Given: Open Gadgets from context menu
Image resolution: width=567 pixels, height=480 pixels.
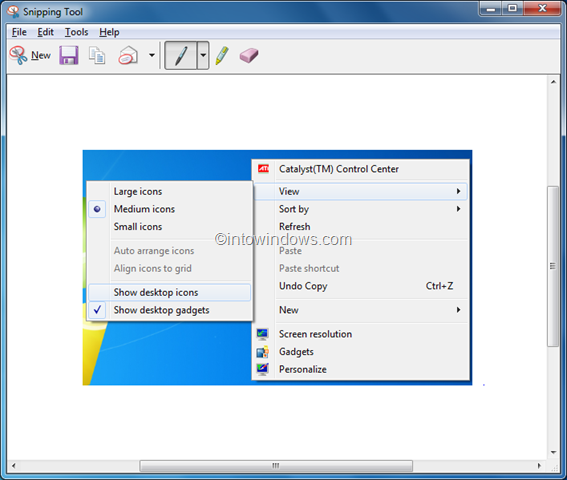Looking at the screenshot, I should click(x=361, y=352).
